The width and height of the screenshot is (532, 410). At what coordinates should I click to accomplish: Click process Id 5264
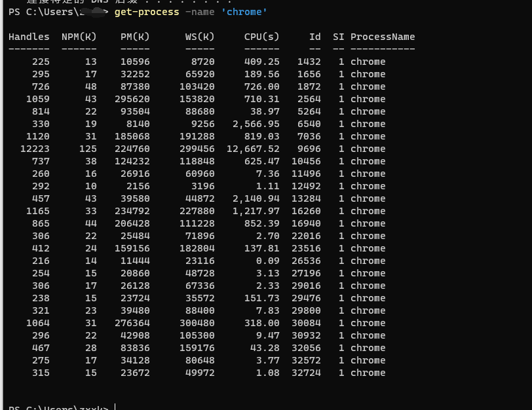(309, 111)
